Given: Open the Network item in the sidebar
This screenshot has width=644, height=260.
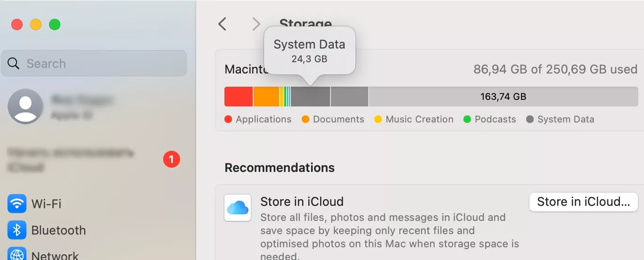Looking at the screenshot, I should coord(55,256).
